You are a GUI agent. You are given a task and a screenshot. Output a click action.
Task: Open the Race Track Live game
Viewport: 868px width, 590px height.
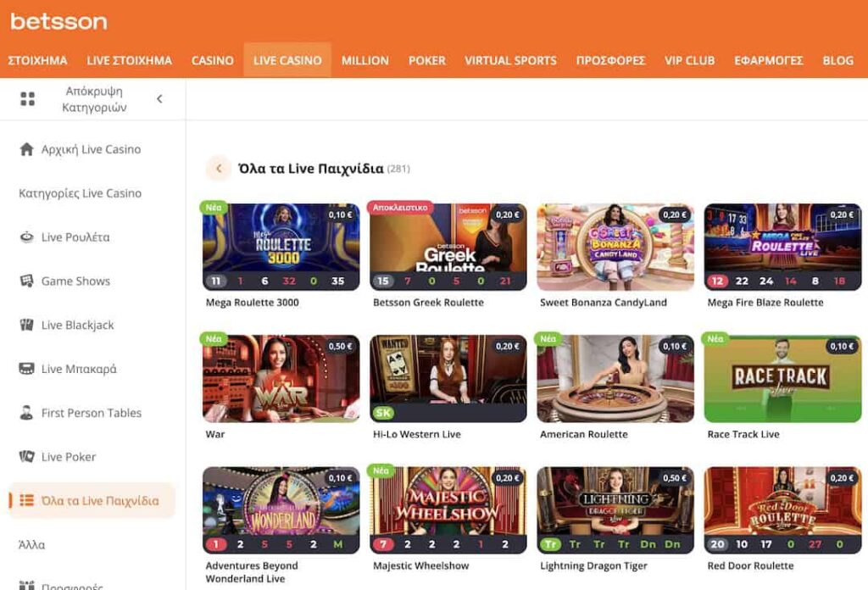782,378
